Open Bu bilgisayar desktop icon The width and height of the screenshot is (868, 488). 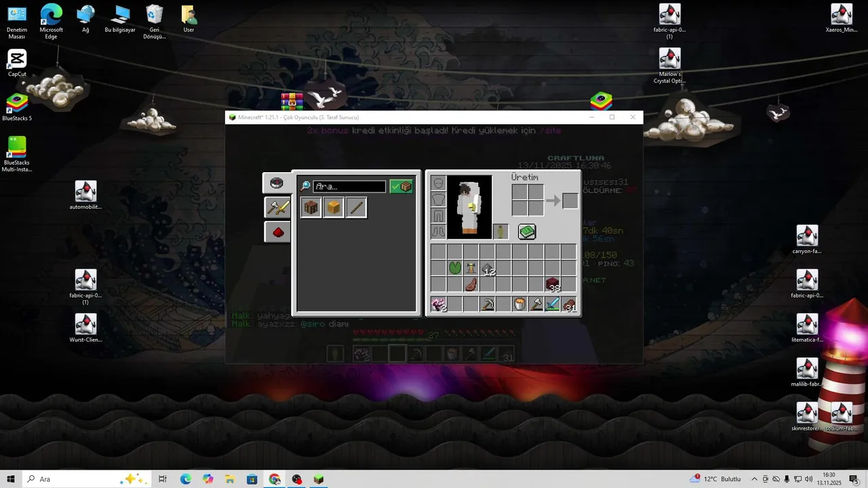click(x=120, y=19)
